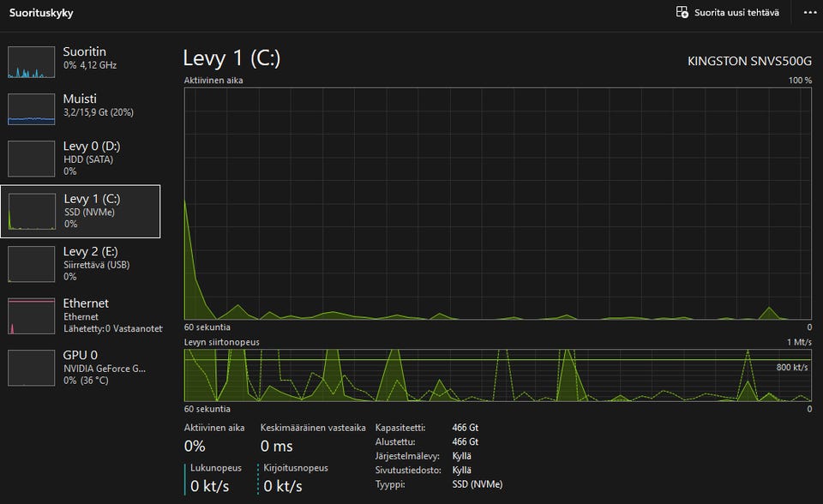The image size is (823, 504).
Task: Click the Lukunopeus label
Action: pyautogui.click(x=216, y=467)
